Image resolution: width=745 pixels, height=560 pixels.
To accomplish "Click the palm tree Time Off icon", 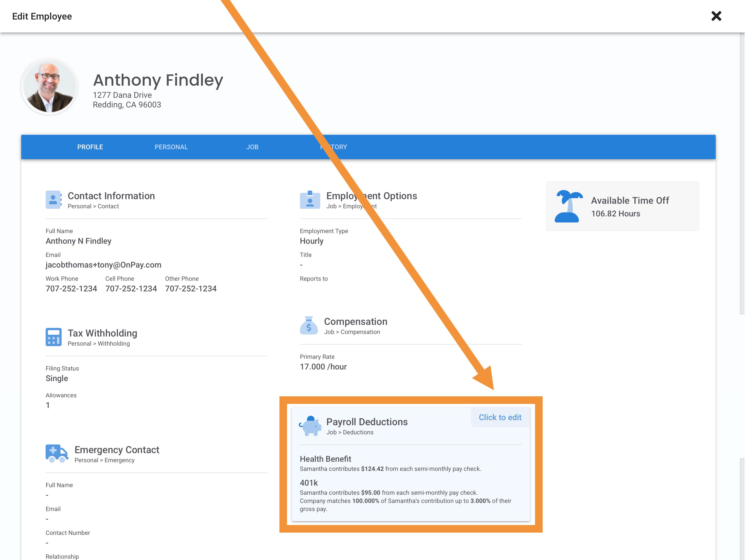I will (x=569, y=206).
